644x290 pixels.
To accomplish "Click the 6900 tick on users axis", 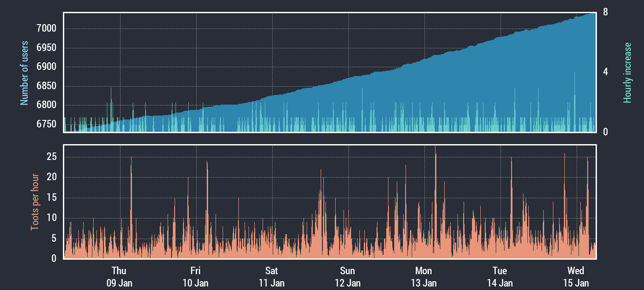I will coord(47,67).
